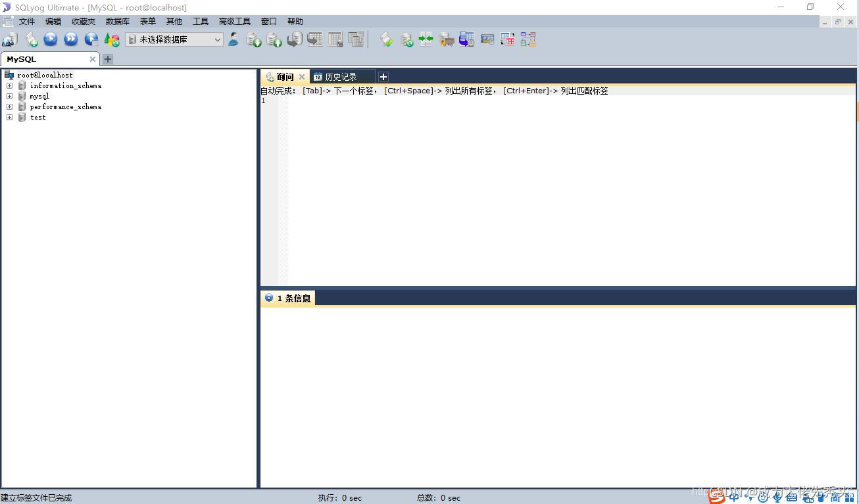Execute the current query with the single-arrow icon
Image resolution: width=859 pixels, height=504 pixels.
pyautogui.click(x=51, y=39)
